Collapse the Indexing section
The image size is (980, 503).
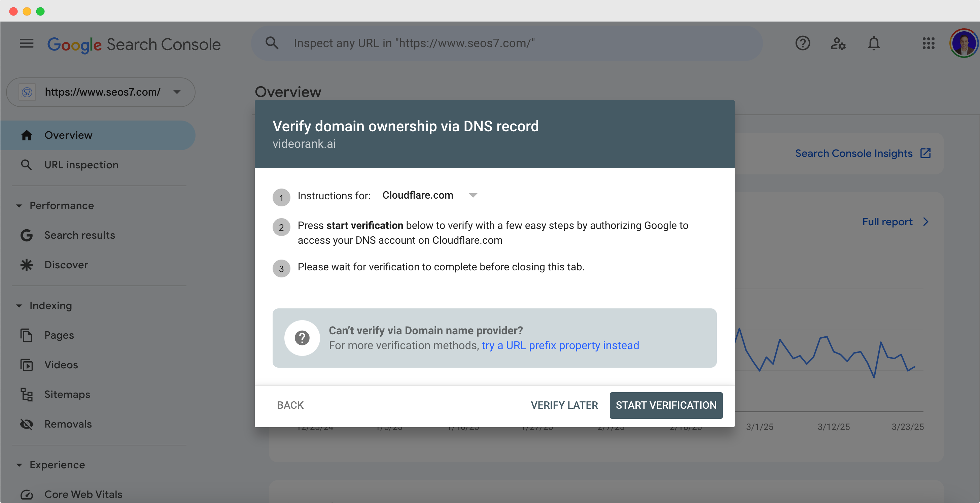click(x=19, y=306)
